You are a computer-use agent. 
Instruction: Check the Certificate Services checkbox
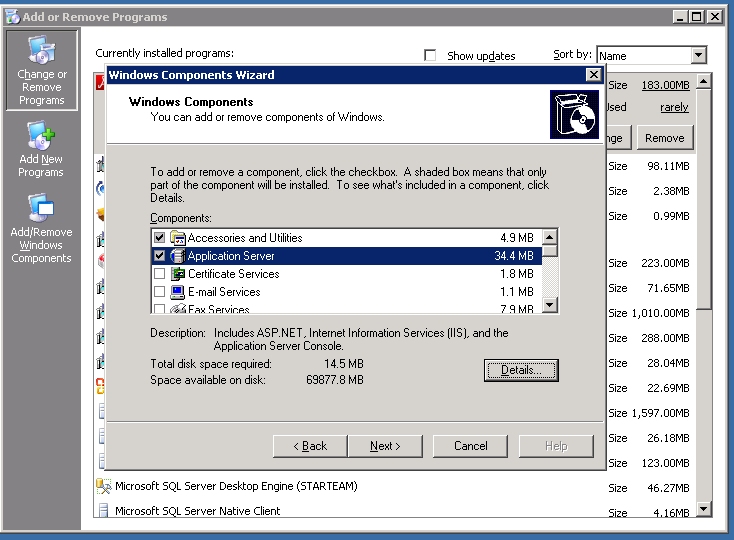click(x=159, y=274)
